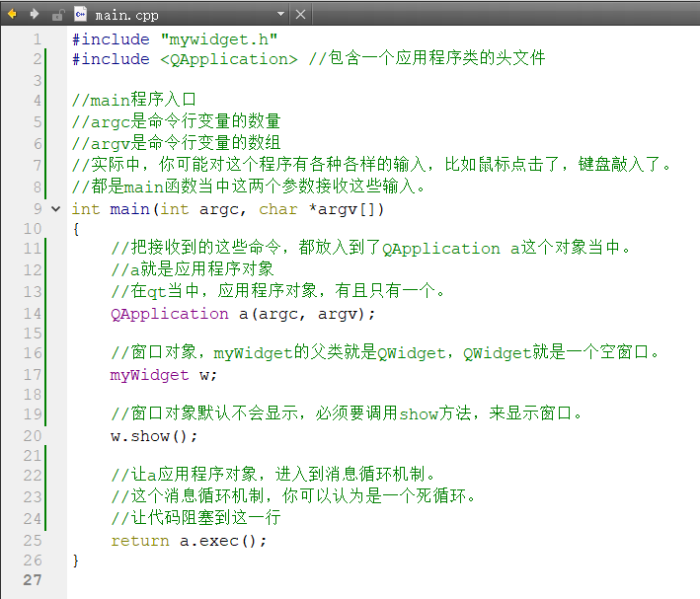The image size is (700, 599).
Task: Click QApplication type on line 14
Action: tap(169, 314)
